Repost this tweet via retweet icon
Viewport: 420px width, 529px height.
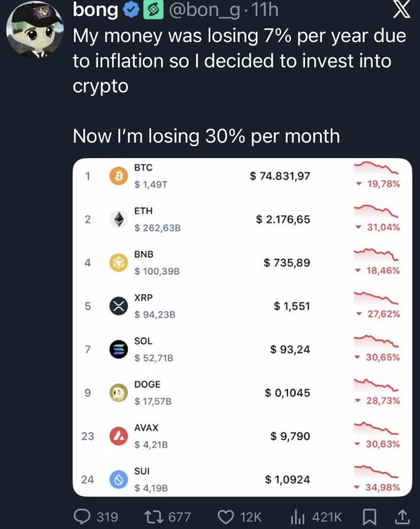(154, 517)
